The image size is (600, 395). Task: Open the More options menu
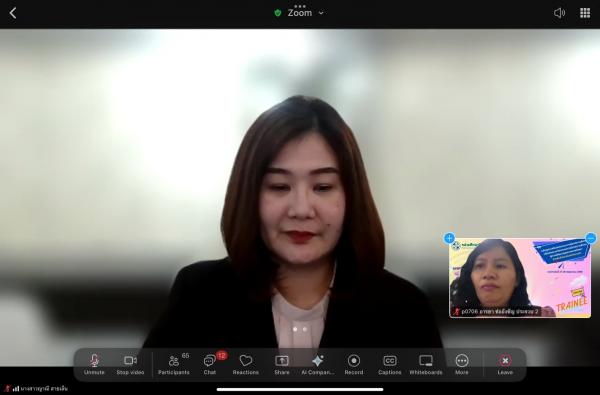[462, 364]
